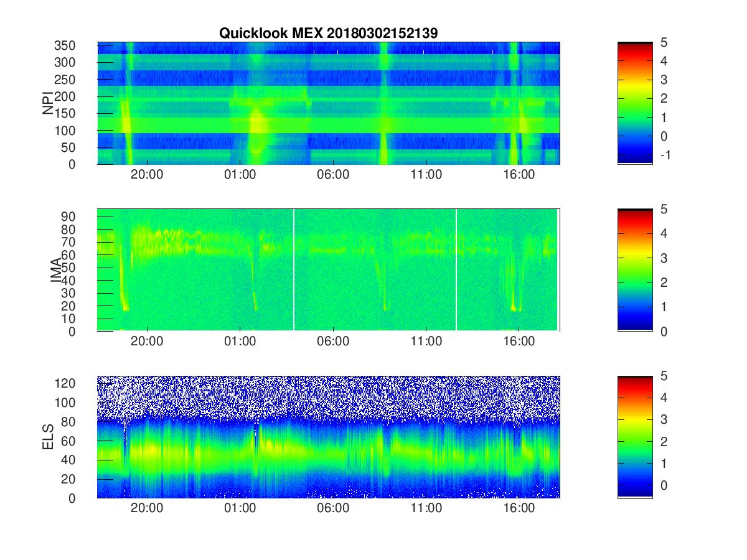Viewport: 747px width, 560px height.
Task: Click the ELS panel color bar
Action: click(x=635, y=437)
